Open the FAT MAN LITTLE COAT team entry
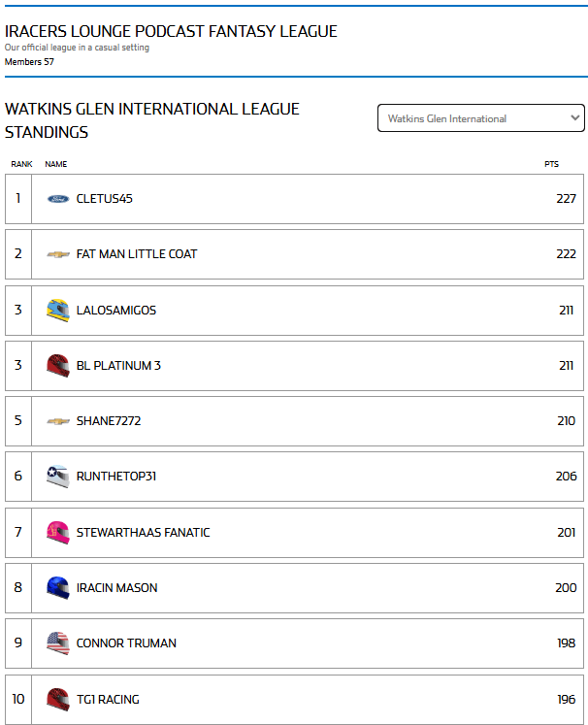The width and height of the screenshot is (588, 725). pyautogui.click(x=137, y=254)
